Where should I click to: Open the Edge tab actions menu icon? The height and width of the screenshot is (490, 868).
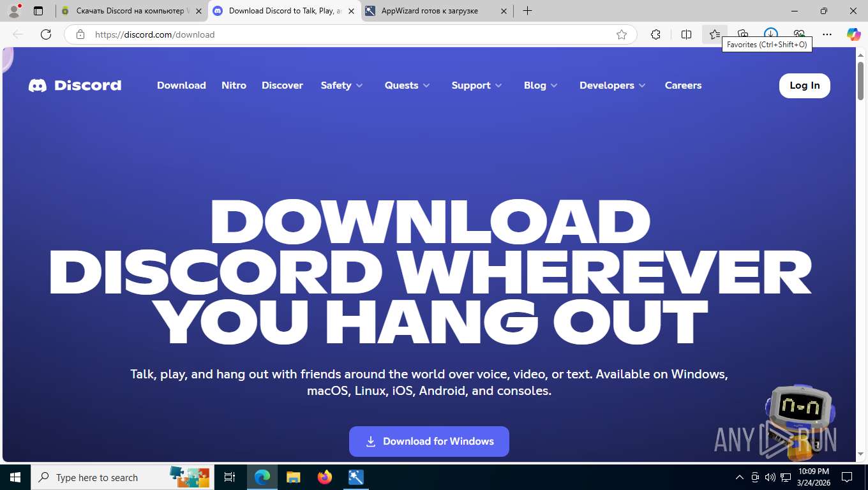[38, 11]
